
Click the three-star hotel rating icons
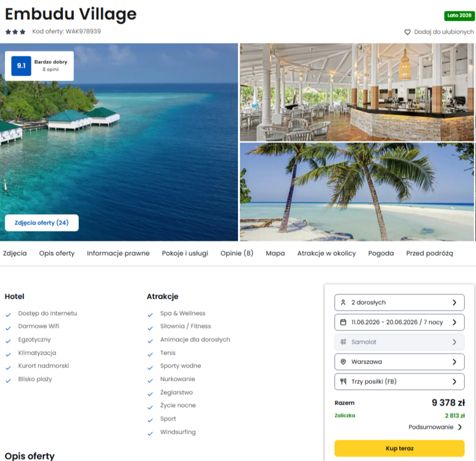15,32
